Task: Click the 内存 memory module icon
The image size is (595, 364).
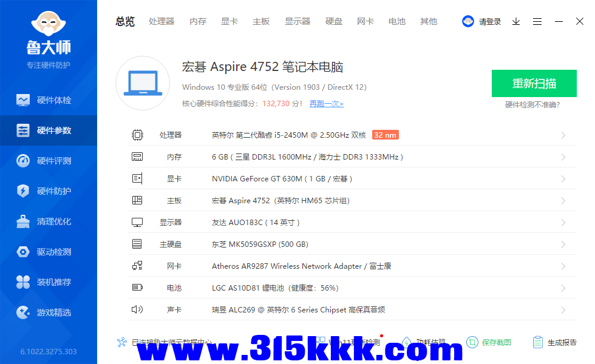Action: pyautogui.click(x=137, y=157)
